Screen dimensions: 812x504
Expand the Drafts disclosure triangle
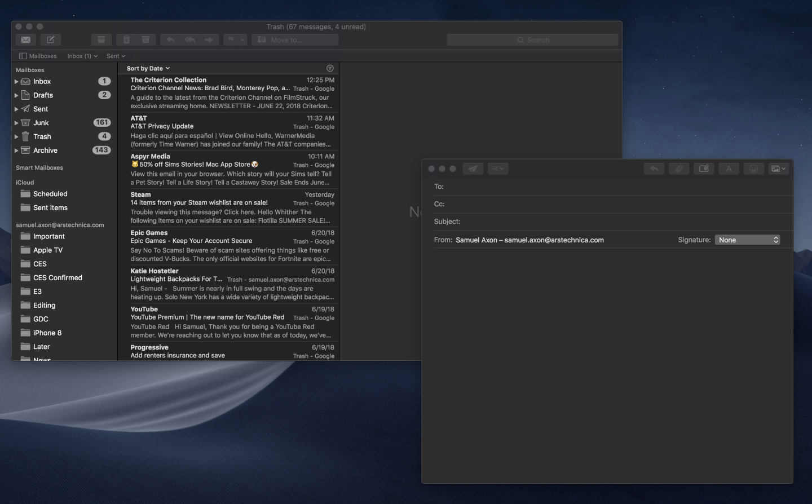[x=16, y=95]
